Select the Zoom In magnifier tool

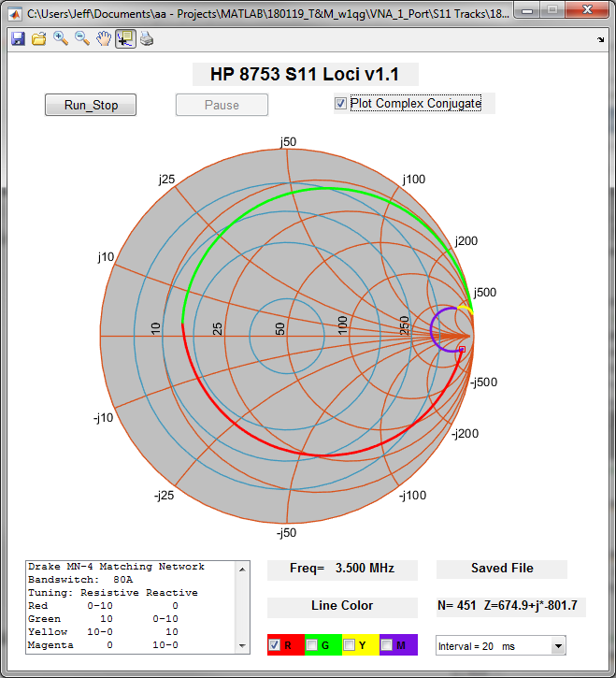pos(61,39)
